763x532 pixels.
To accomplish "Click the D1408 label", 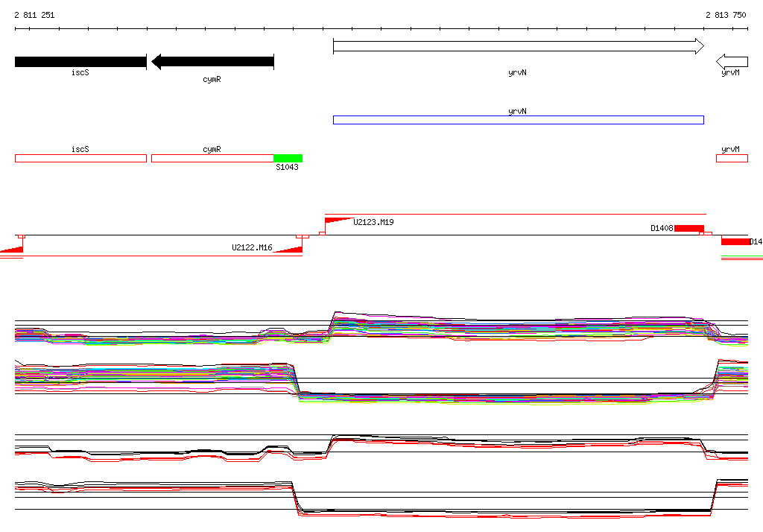I will (662, 228).
